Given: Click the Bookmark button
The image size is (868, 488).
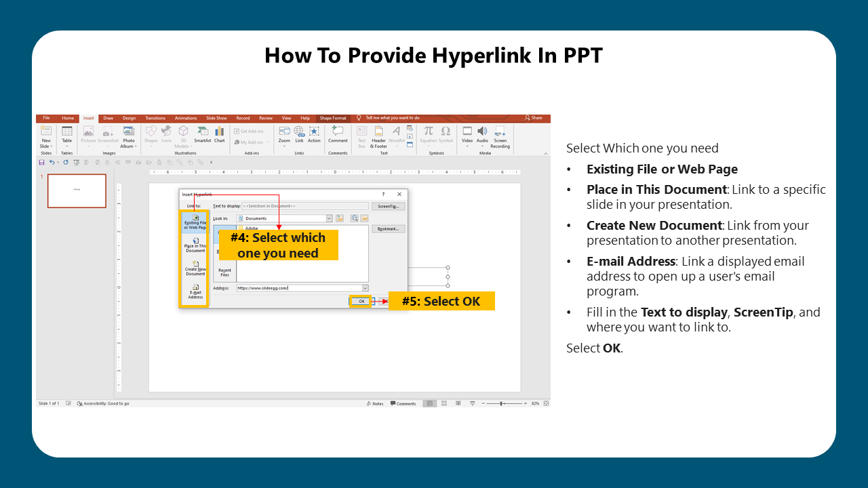Looking at the screenshot, I should tap(388, 229).
